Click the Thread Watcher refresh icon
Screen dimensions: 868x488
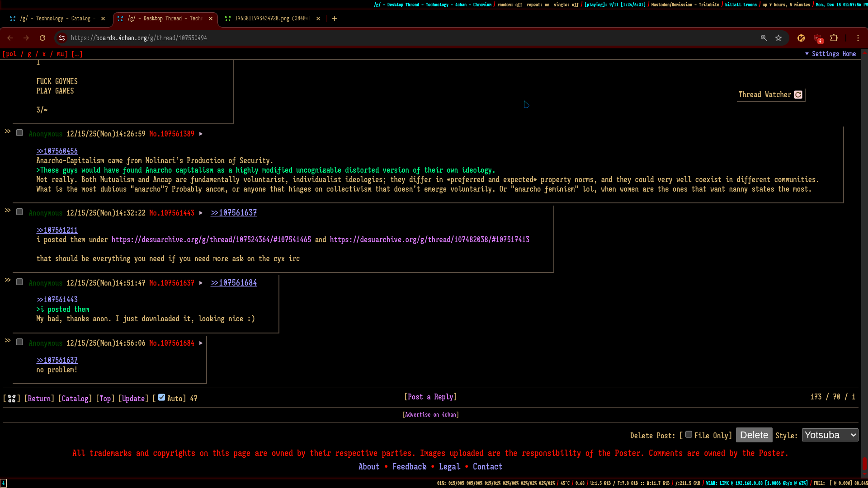pyautogui.click(x=798, y=94)
